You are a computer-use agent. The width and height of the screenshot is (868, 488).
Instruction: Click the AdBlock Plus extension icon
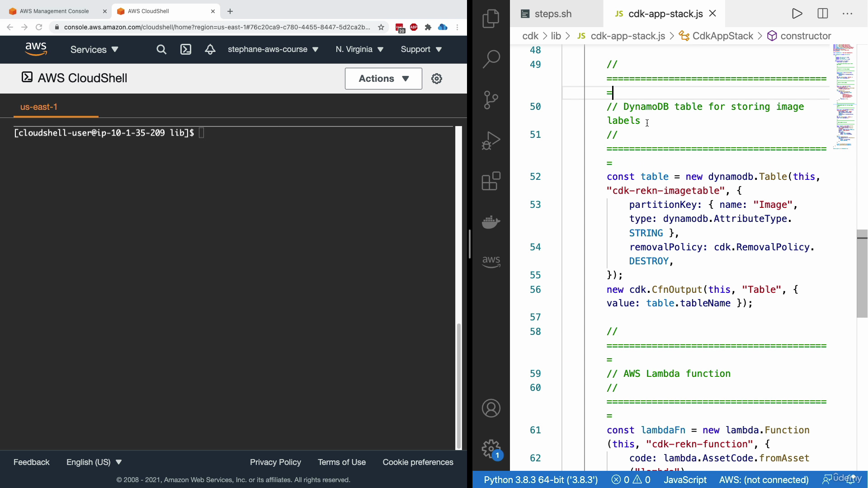[414, 27]
